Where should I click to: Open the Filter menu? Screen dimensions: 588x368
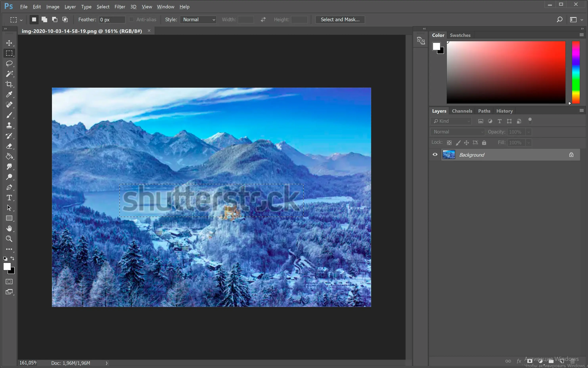120,6
